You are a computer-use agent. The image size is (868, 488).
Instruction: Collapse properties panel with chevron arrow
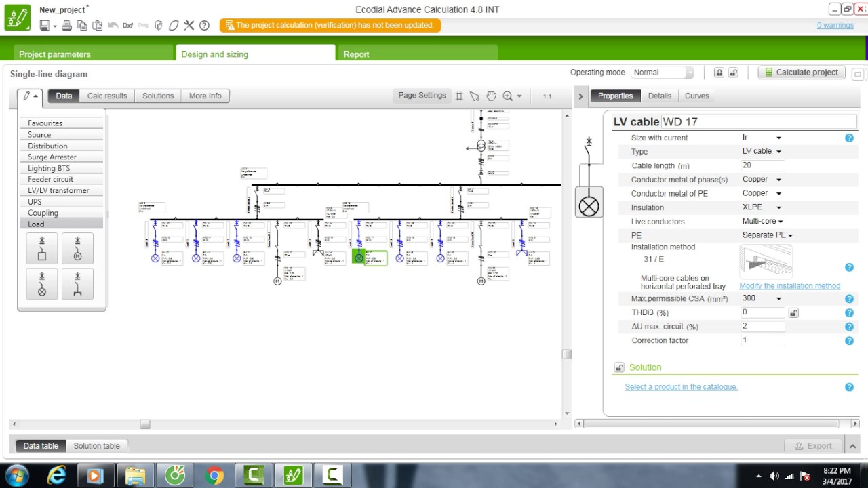tap(580, 96)
